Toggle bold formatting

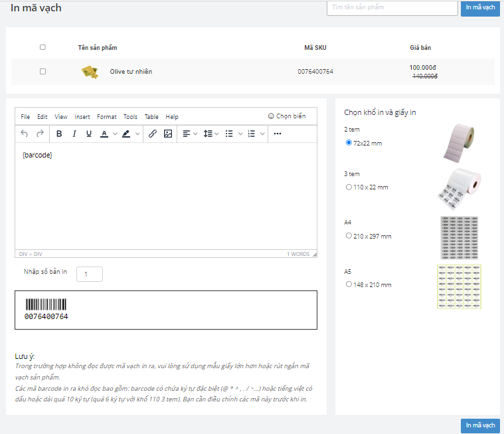[x=59, y=134]
